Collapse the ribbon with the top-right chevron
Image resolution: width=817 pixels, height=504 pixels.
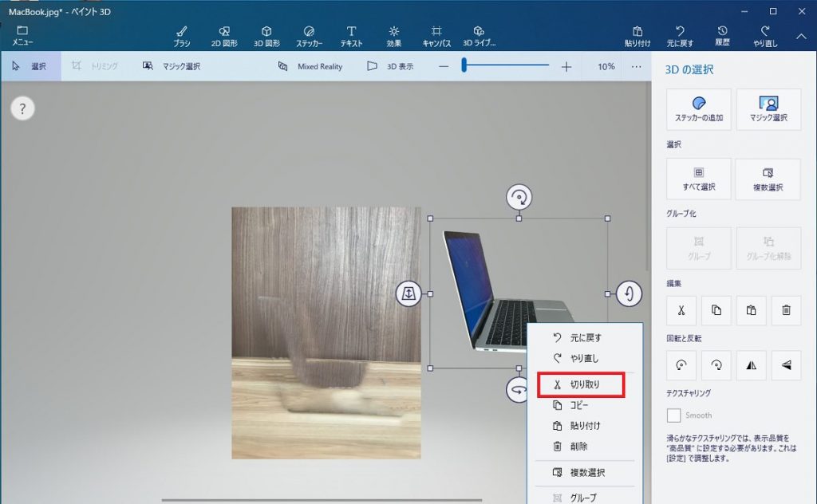click(x=802, y=35)
